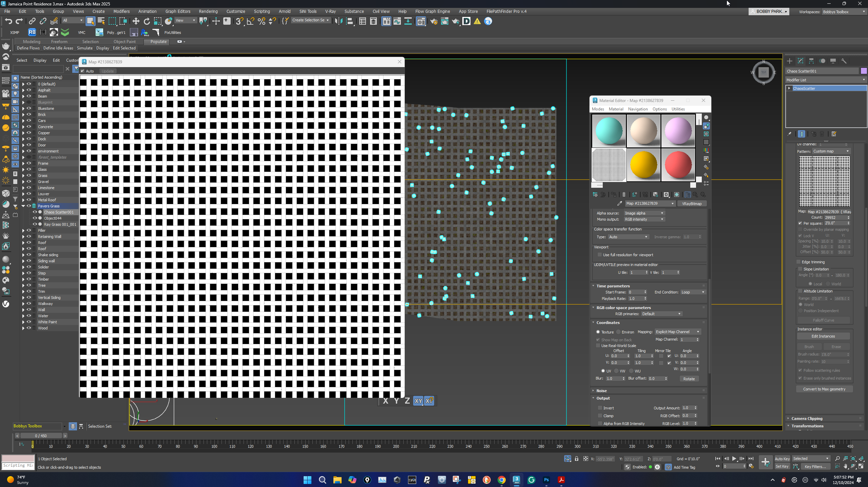Enable Use full resolution for viewport
This screenshot has width=868, height=487.
point(600,255)
